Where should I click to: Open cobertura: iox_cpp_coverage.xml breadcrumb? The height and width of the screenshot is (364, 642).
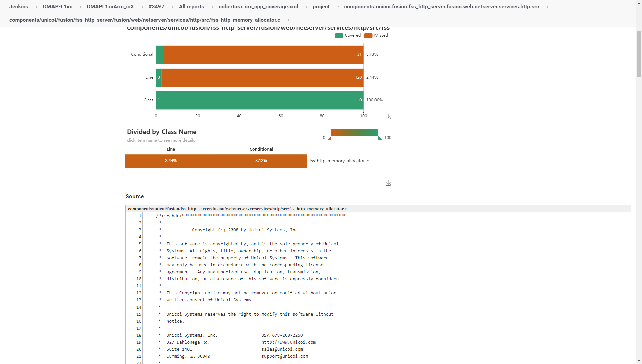click(258, 7)
